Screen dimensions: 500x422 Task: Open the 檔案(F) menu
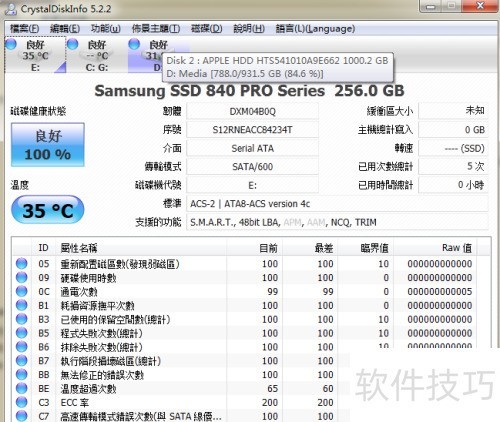24,29
